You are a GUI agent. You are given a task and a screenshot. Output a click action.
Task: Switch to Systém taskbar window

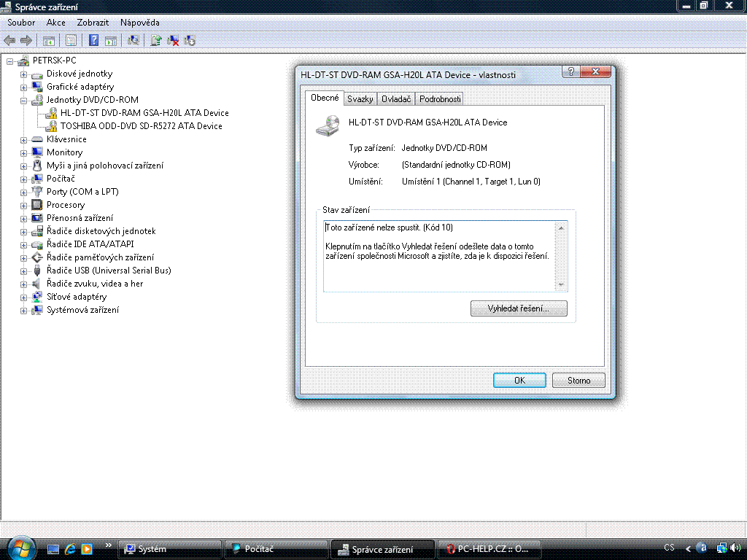(169, 549)
